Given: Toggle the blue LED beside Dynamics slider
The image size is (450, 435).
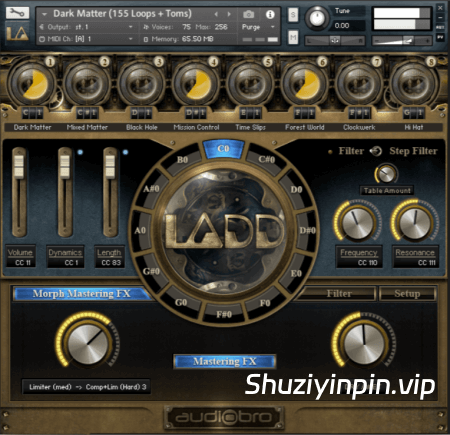Looking at the screenshot, I should pos(80,152).
